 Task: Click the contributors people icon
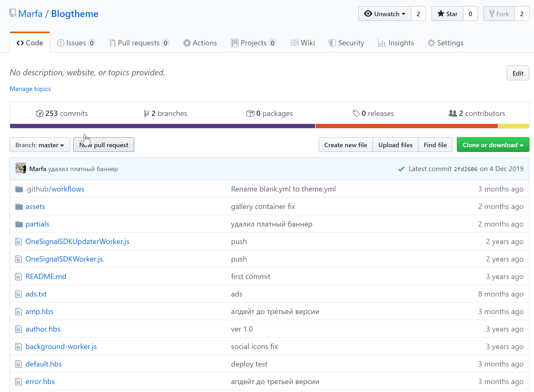[x=453, y=113]
